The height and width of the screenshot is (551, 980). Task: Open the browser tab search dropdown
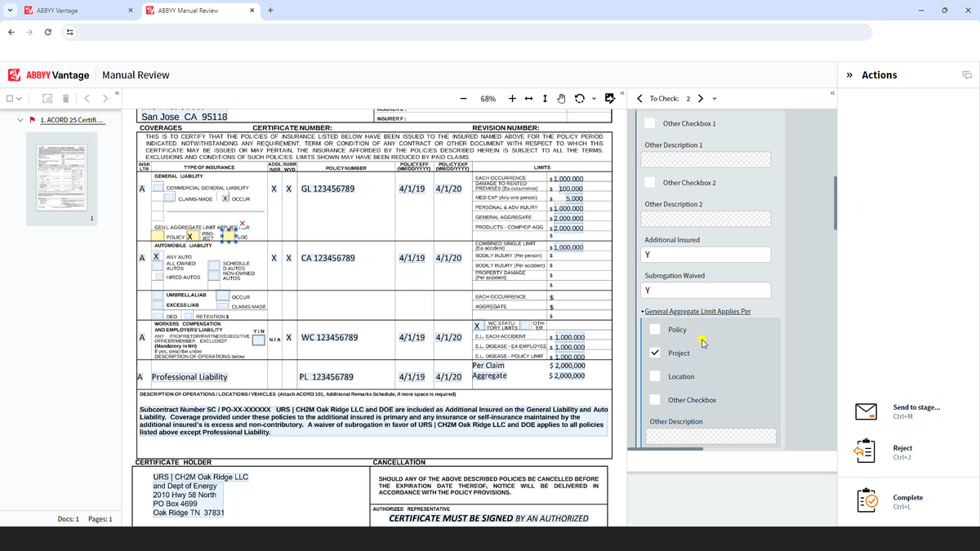point(10,11)
